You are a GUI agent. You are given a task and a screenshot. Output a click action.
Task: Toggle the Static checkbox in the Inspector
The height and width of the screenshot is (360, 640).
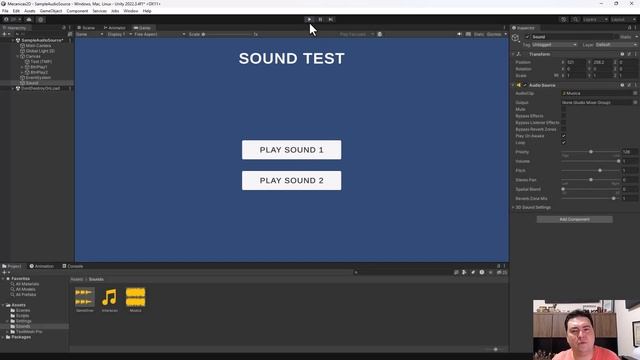point(616,37)
